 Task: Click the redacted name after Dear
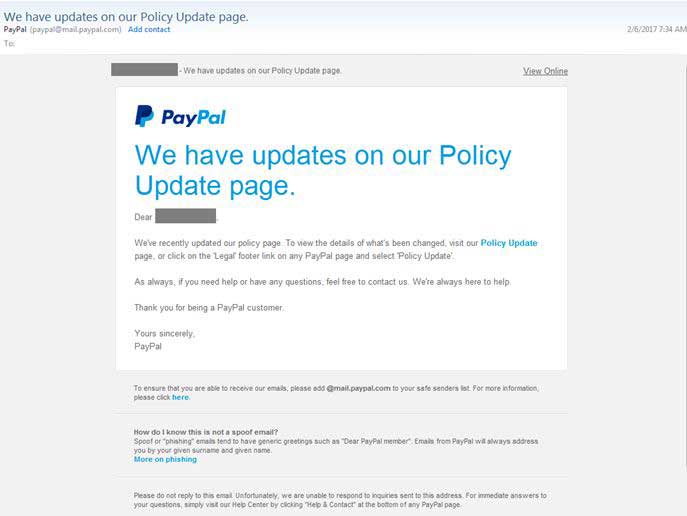(186, 216)
